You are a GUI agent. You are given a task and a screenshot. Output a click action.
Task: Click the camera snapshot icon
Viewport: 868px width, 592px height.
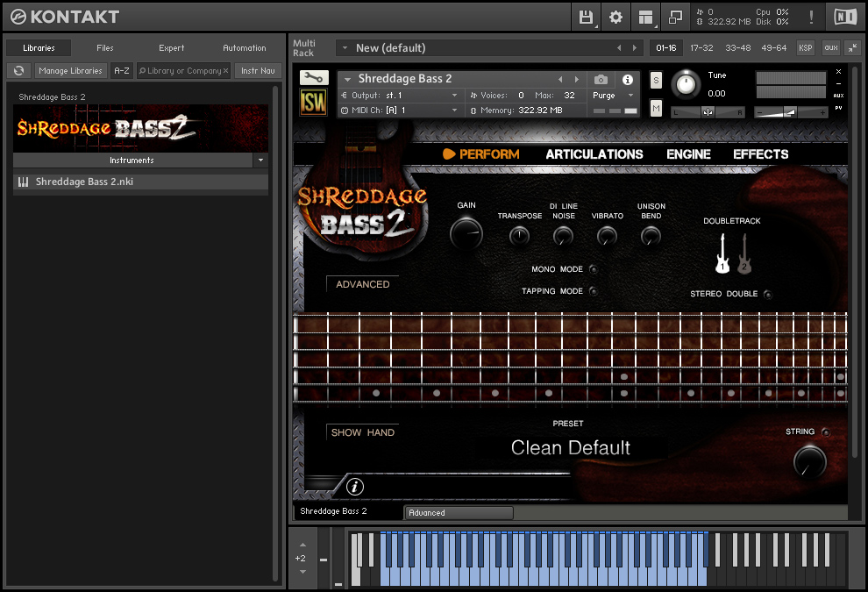click(x=601, y=80)
